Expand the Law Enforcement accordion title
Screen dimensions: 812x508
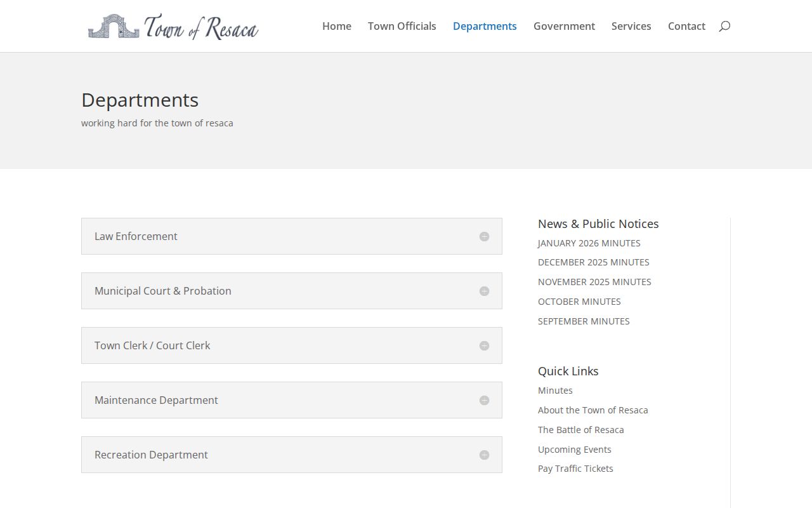136,236
